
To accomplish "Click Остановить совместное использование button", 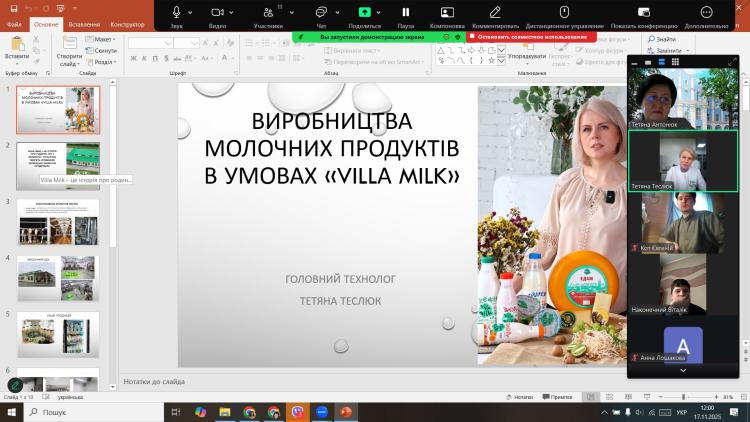I will click(x=531, y=37).
